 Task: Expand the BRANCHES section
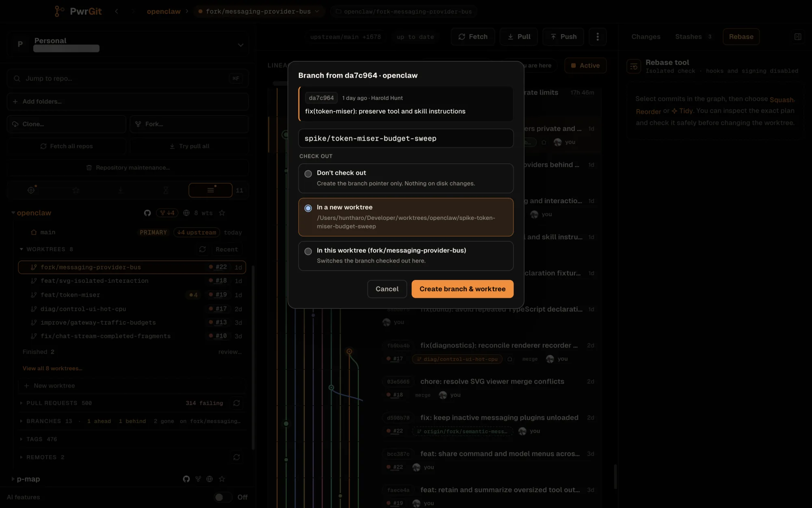[x=21, y=421]
